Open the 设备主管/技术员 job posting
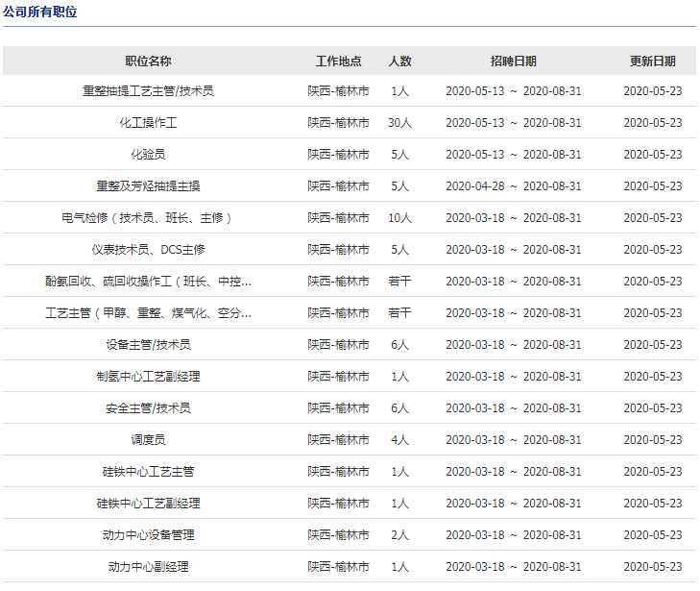 point(148,345)
